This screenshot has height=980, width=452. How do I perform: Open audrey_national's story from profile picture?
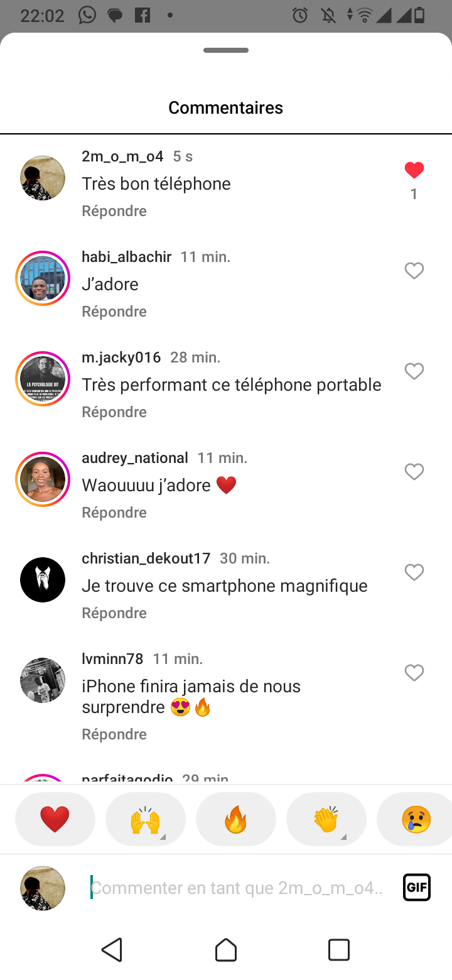pyautogui.click(x=43, y=479)
